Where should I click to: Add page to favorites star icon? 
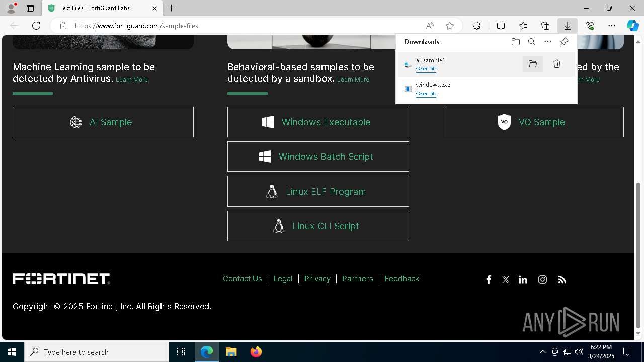450,26
